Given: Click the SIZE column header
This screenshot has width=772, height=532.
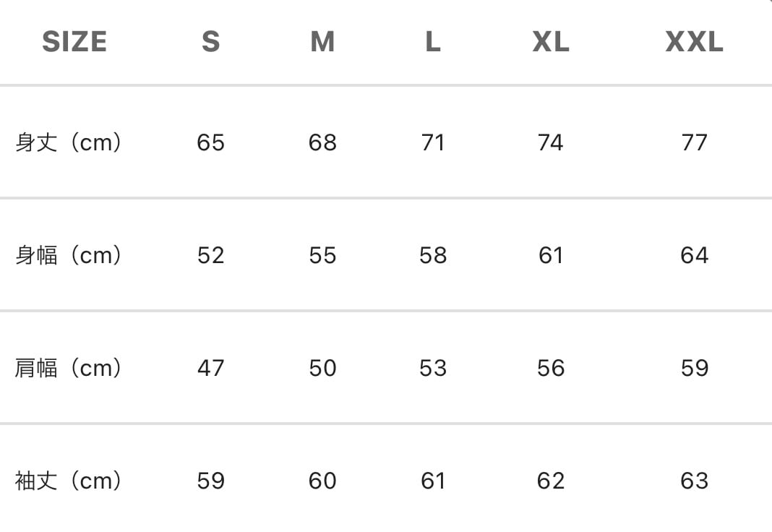Looking at the screenshot, I should pos(74,41).
